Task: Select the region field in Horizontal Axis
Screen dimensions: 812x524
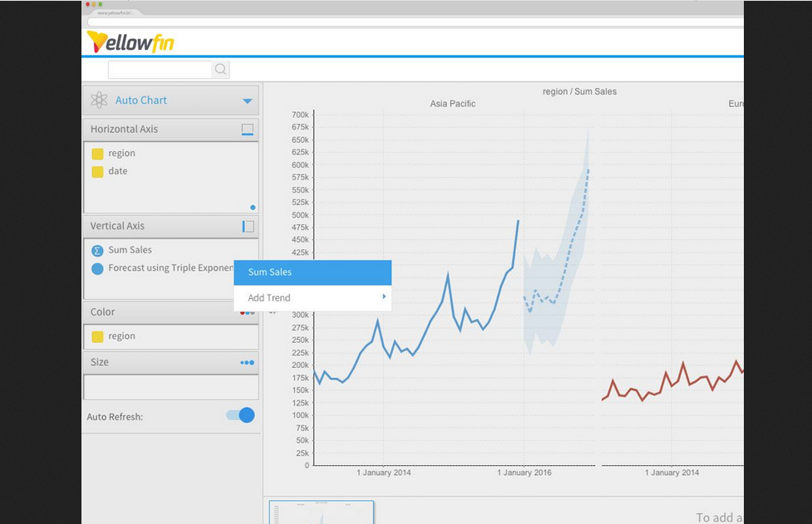Action: (121, 154)
